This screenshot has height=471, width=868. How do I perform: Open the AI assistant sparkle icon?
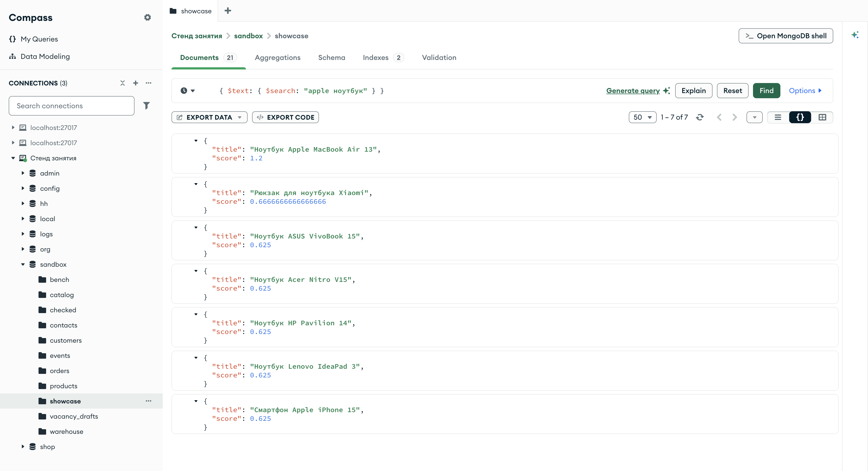tap(855, 35)
